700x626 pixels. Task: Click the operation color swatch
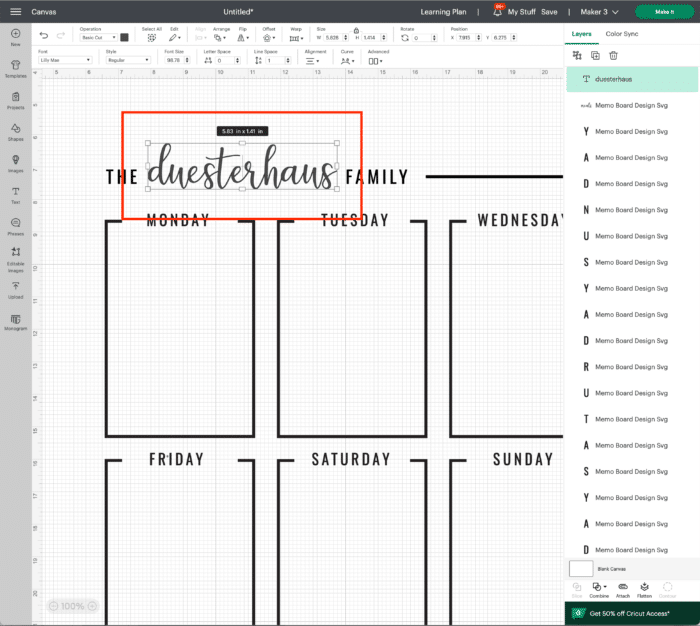125,37
